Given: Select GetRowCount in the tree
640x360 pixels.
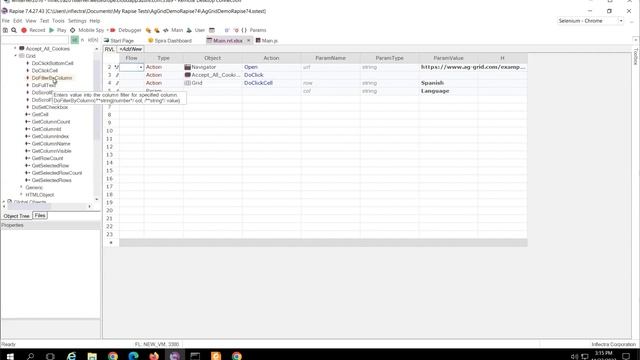Looking at the screenshot, I should tap(47, 158).
